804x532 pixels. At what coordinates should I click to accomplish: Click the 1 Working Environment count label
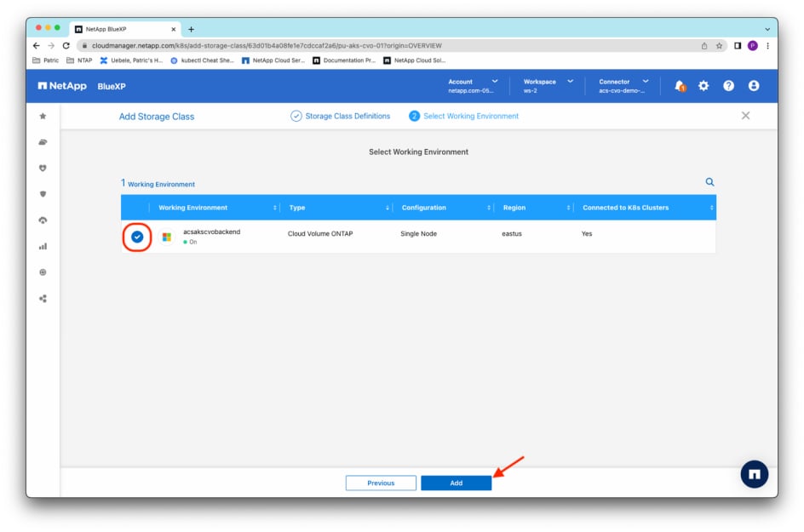point(158,184)
